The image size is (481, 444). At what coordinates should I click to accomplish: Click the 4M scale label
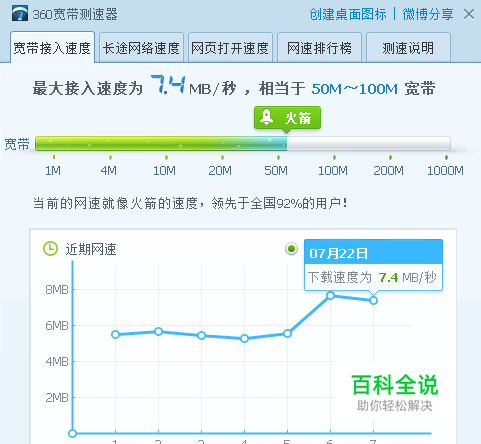tap(109, 171)
